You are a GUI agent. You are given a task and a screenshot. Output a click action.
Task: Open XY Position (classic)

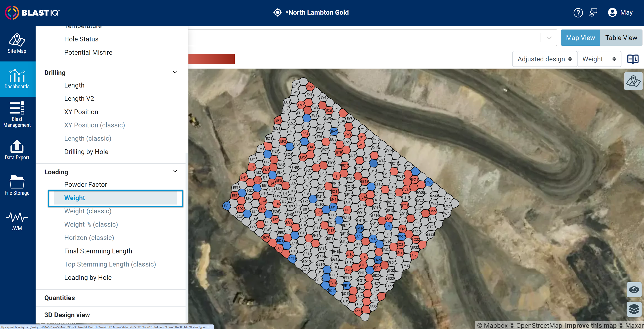point(94,125)
